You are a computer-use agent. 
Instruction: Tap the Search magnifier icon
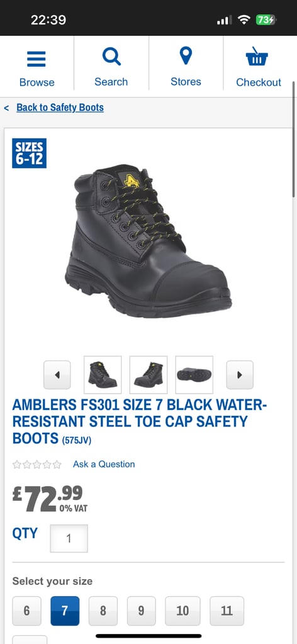pyautogui.click(x=111, y=57)
